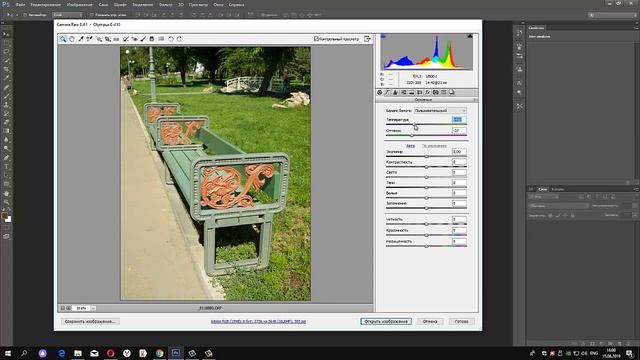640x360 pixels.
Task: Click the Оттенок tint slider handle
Action: (412, 135)
